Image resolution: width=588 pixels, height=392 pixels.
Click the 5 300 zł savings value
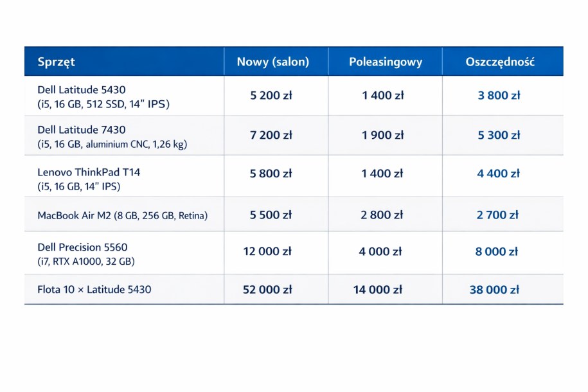tap(499, 135)
